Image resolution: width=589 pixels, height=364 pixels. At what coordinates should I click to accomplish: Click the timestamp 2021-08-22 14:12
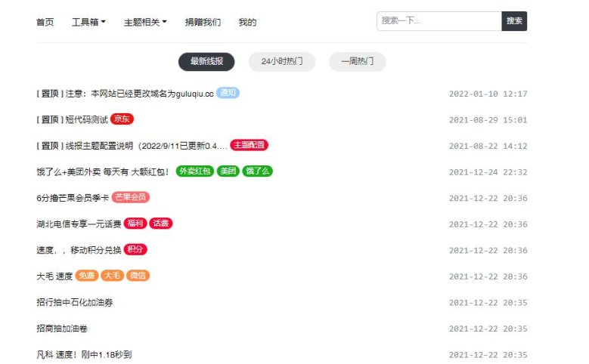[488, 146]
